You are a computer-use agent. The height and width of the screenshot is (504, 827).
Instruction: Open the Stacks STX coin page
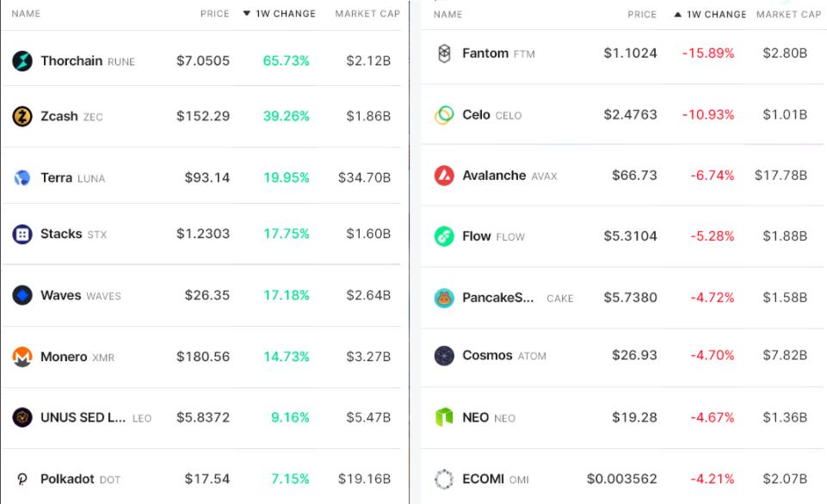coord(61,234)
